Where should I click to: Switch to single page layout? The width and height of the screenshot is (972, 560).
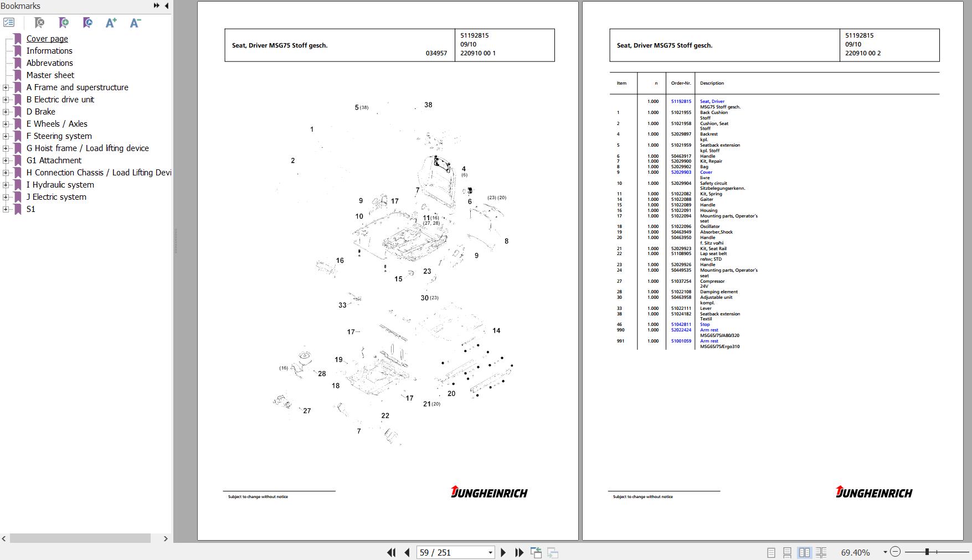pyautogui.click(x=771, y=552)
